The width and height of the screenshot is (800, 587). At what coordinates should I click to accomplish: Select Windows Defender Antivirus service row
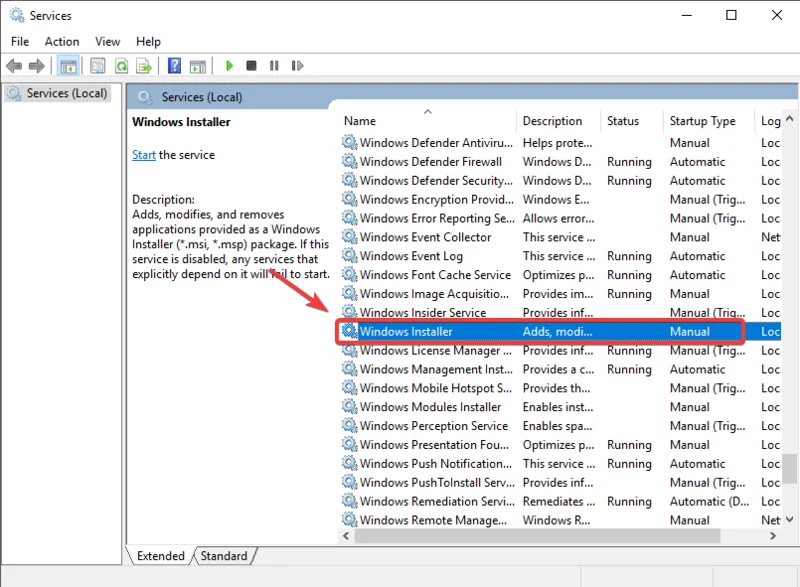[x=560, y=143]
